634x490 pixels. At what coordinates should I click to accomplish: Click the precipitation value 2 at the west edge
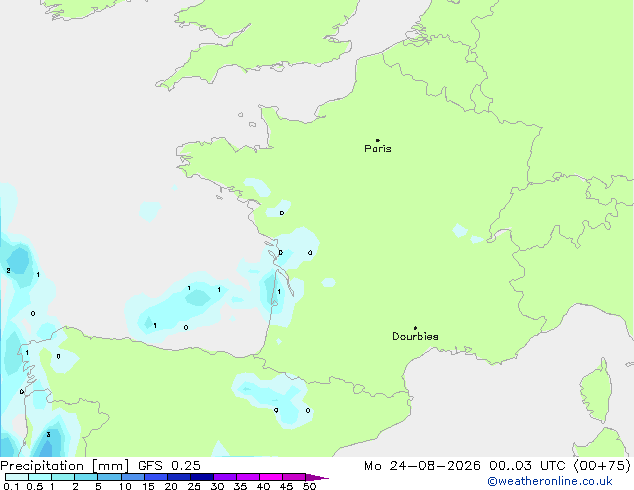[8, 270]
